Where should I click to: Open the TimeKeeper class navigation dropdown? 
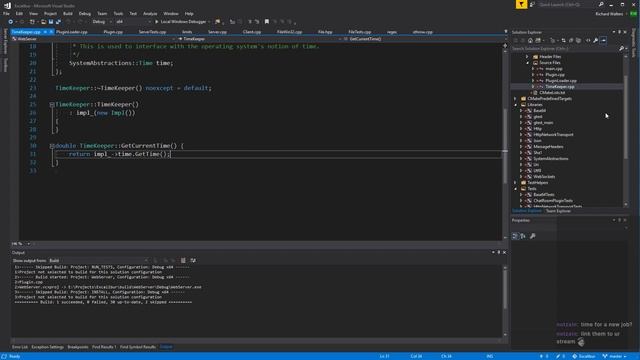[x=259, y=39]
